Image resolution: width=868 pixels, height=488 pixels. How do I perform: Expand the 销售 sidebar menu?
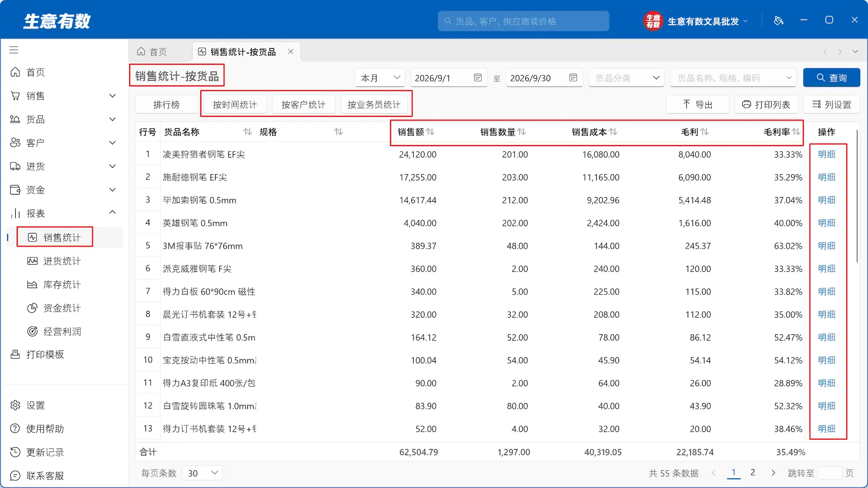pyautogui.click(x=113, y=96)
